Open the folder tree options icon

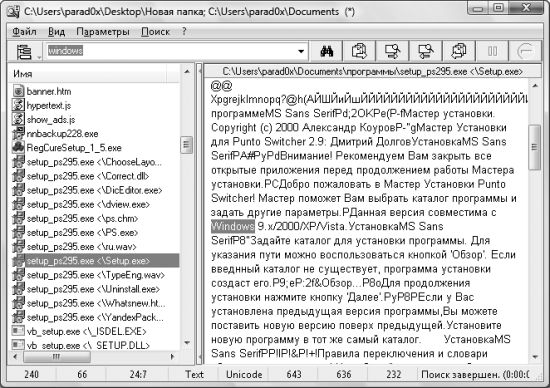pyautogui.click(x=25, y=52)
